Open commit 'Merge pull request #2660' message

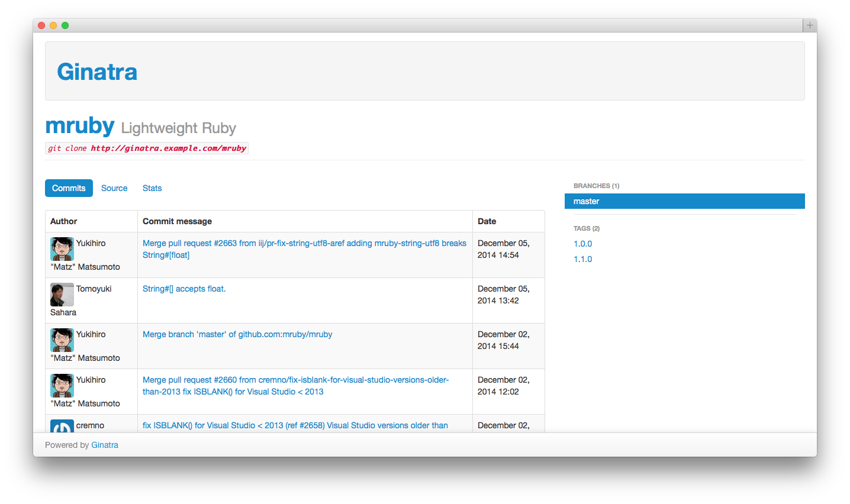click(x=295, y=386)
